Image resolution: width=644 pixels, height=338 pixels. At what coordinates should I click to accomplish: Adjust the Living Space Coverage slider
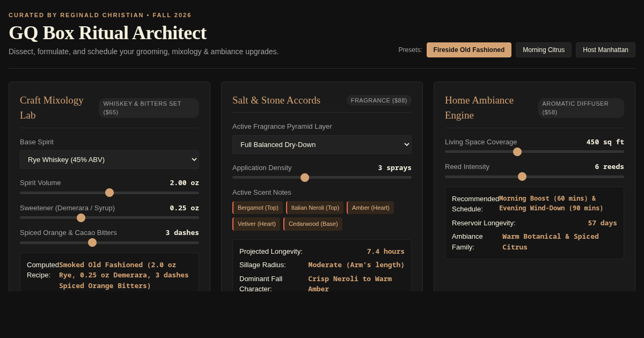[535, 152]
